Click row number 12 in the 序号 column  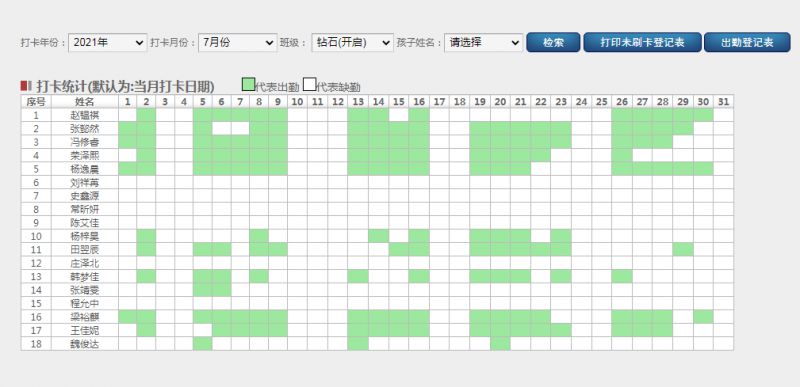tap(36, 263)
